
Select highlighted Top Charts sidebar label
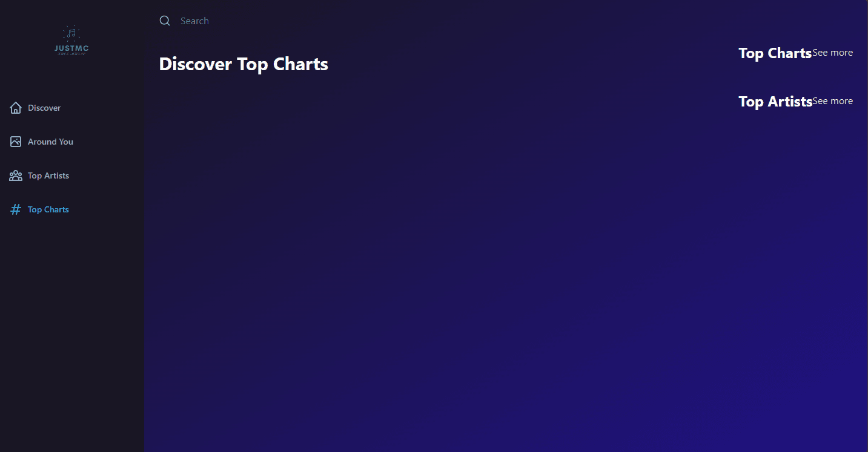point(48,209)
